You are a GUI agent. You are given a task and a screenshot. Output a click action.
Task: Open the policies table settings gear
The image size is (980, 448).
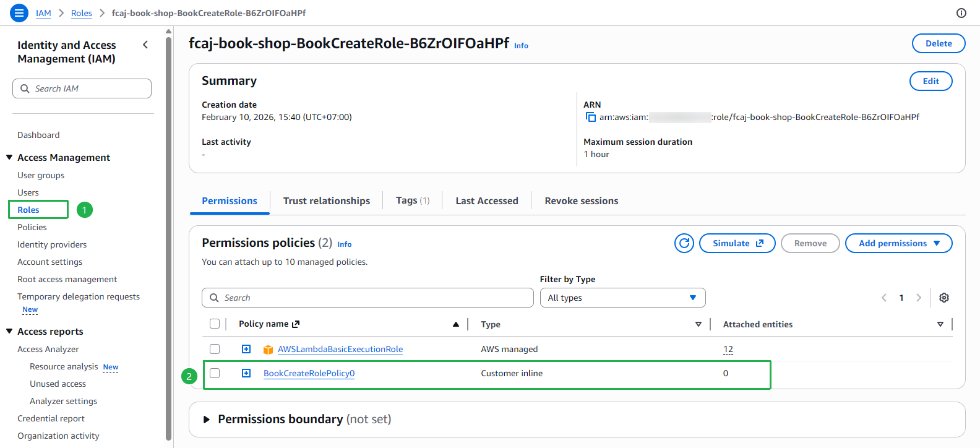point(944,298)
